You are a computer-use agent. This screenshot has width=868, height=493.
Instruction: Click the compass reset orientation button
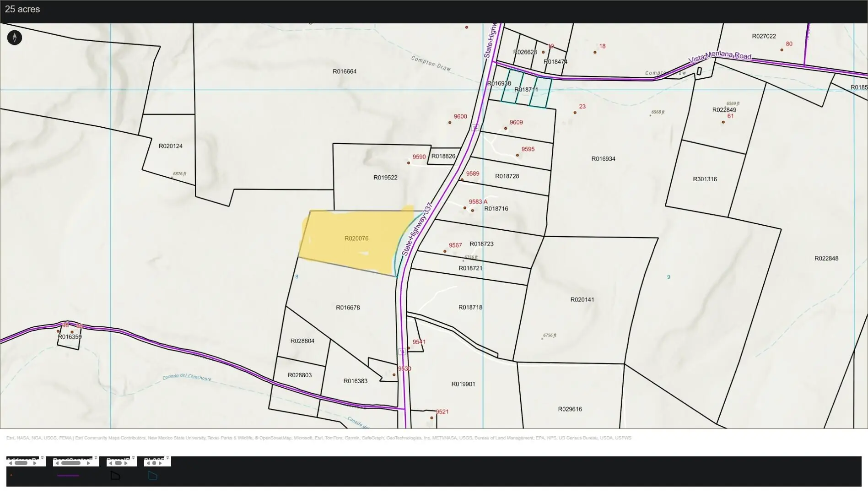(x=15, y=38)
